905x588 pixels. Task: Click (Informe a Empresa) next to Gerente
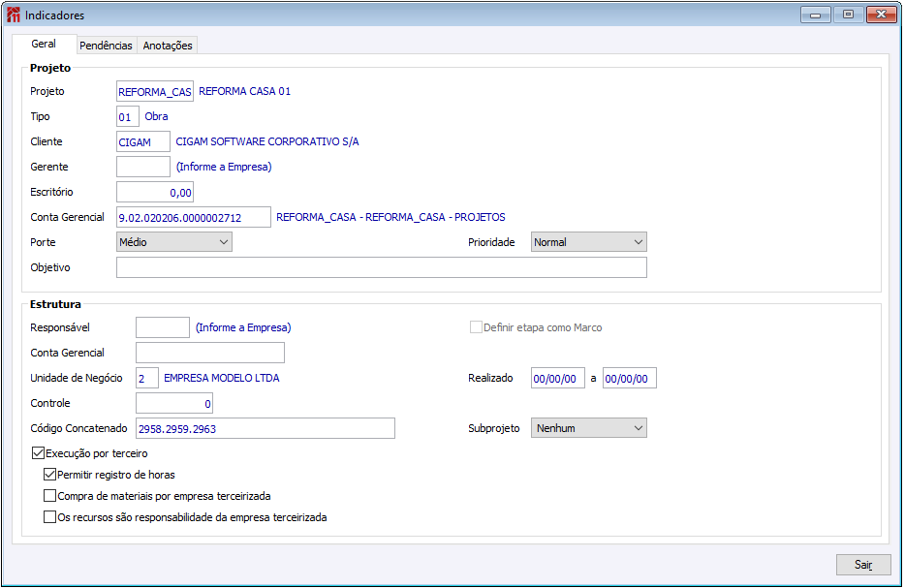tap(224, 167)
